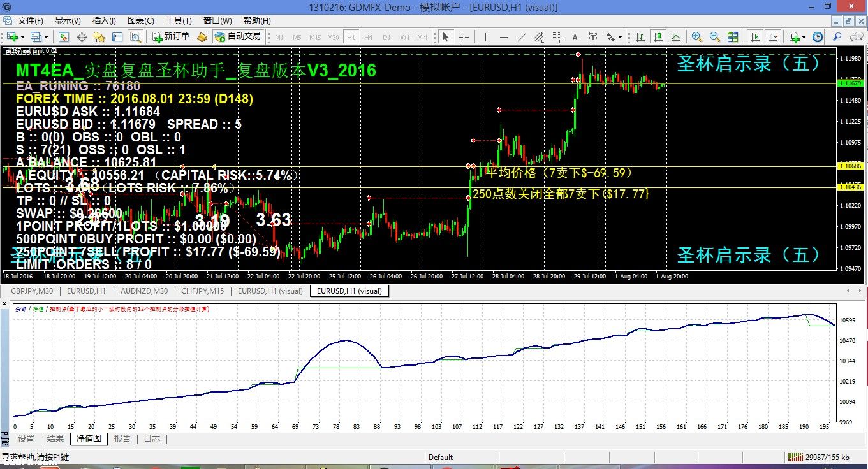868x469 pixels.
Task: Open the MetaEditor yellow book icon
Action: coord(202,37)
